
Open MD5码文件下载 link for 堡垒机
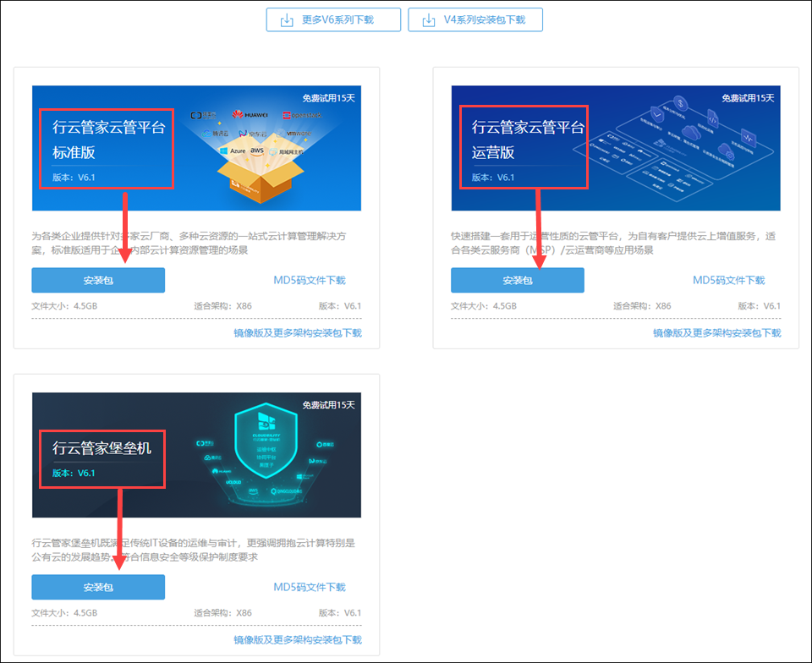[309, 587]
